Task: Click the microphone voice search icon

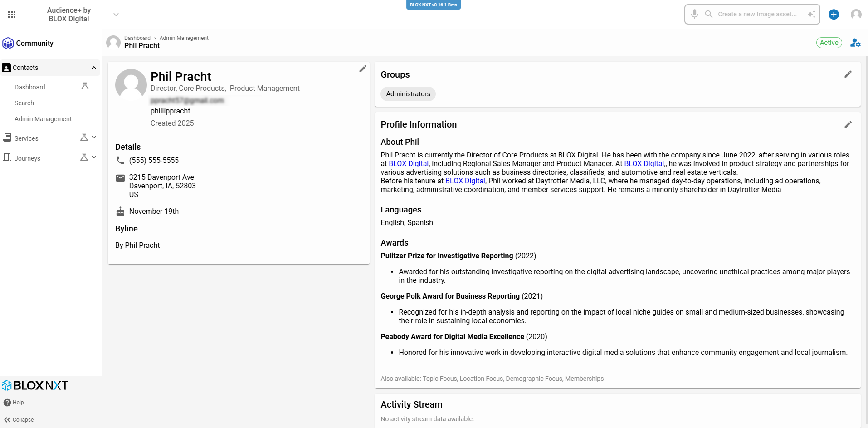Action: (x=694, y=14)
